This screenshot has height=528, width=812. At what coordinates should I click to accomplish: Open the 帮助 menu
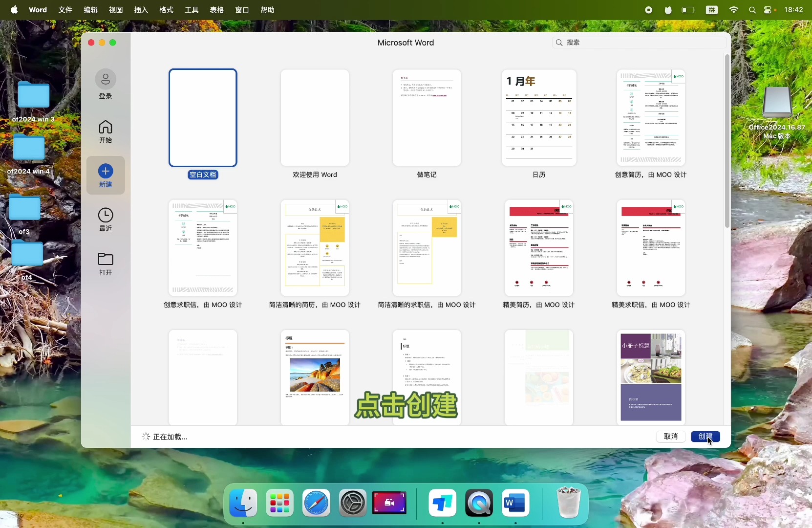tap(268, 10)
